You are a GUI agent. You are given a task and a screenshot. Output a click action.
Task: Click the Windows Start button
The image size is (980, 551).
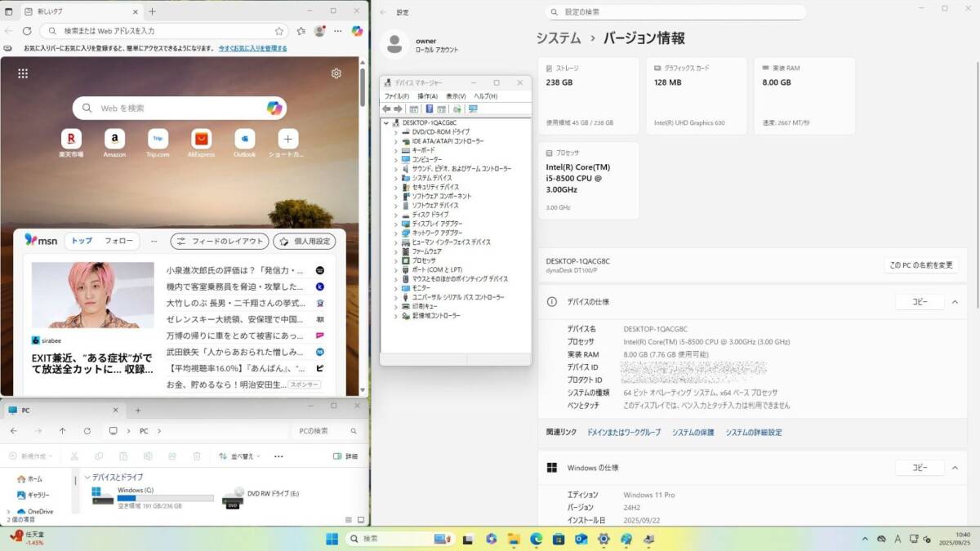click(332, 539)
